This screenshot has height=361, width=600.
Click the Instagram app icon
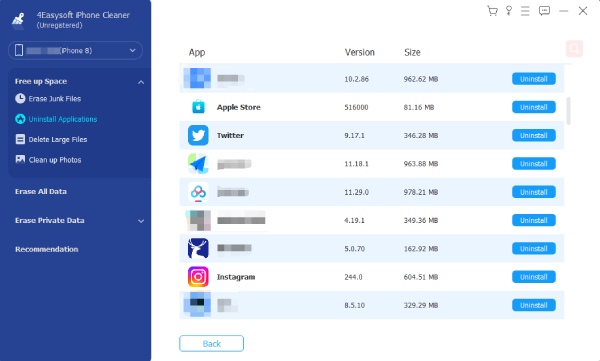tap(198, 277)
